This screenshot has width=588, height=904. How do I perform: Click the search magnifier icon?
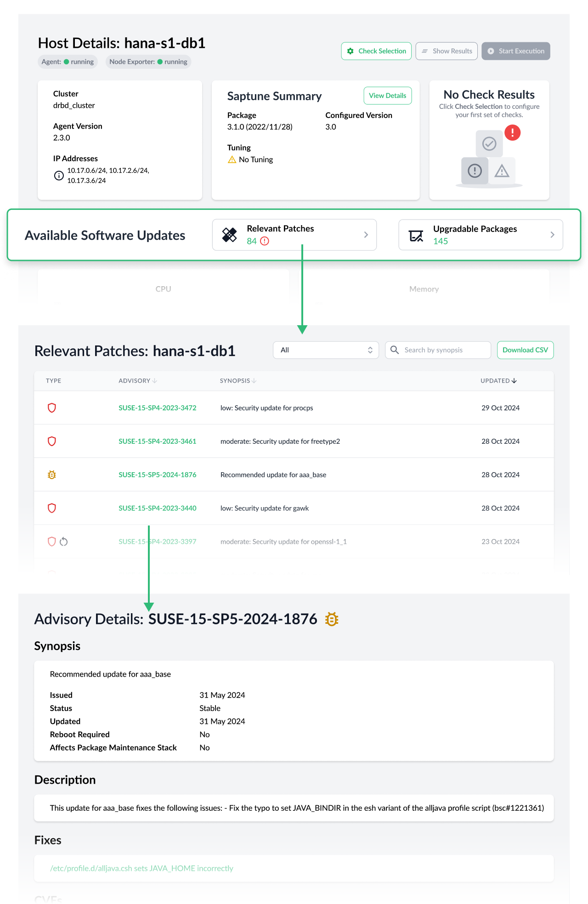pos(395,350)
